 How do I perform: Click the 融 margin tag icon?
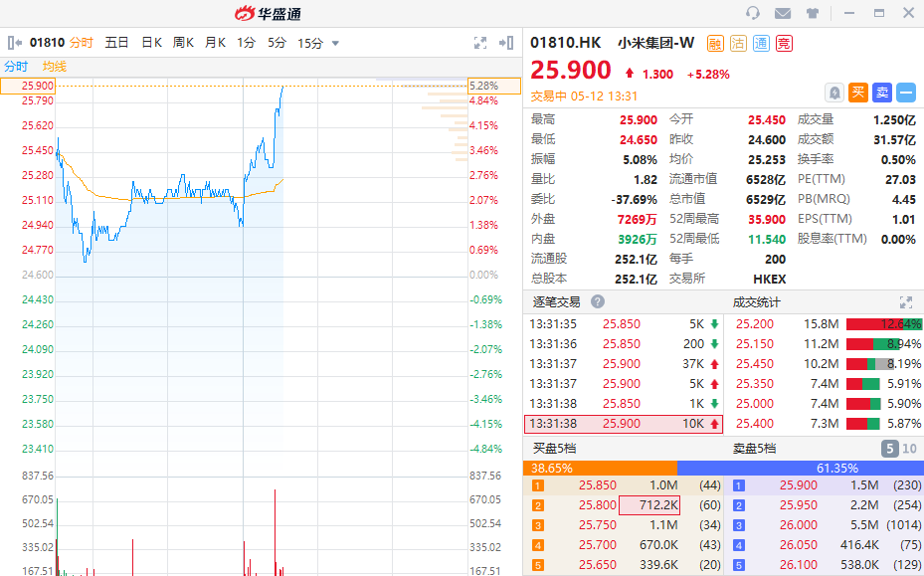click(715, 43)
